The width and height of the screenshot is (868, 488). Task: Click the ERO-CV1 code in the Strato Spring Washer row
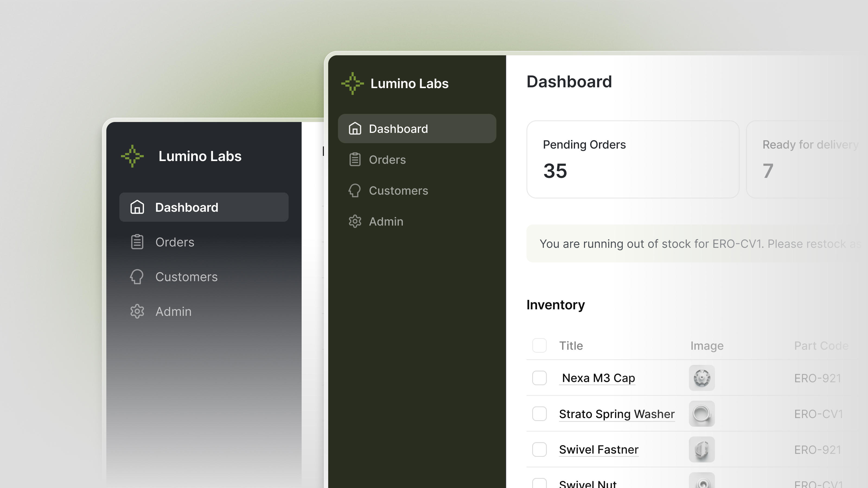818,414
